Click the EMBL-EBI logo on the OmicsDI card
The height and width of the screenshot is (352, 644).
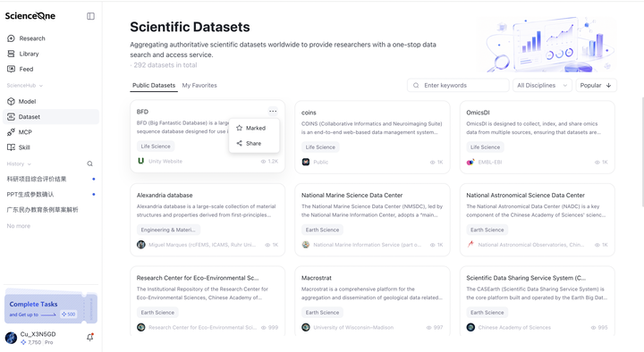tap(470, 162)
